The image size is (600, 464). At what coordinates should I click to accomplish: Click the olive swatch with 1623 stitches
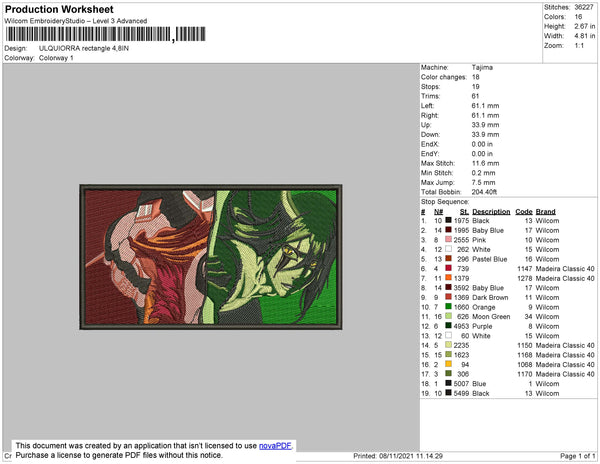[x=448, y=355]
